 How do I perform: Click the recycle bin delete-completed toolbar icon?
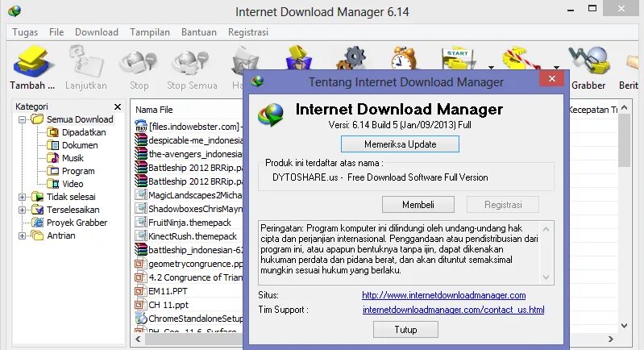299,58
